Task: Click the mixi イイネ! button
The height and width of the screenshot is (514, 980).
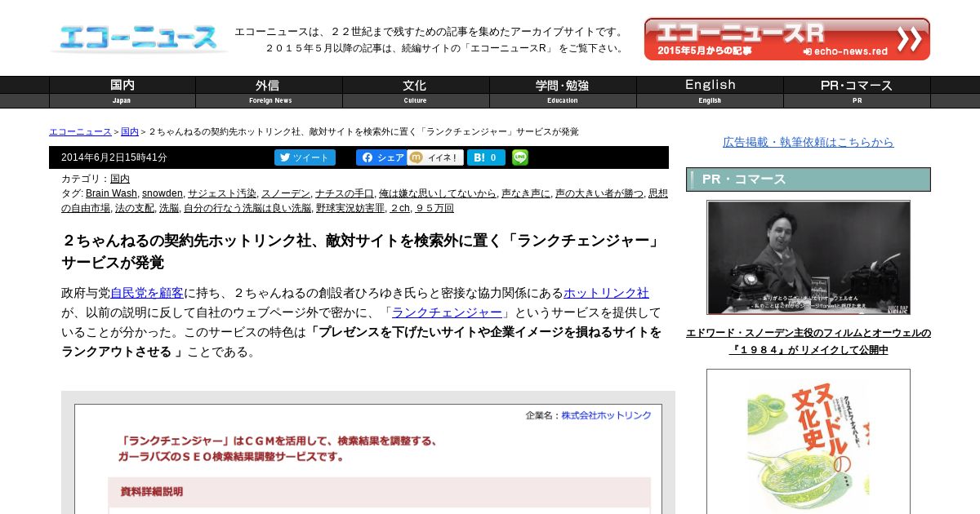Action: (435, 157)
